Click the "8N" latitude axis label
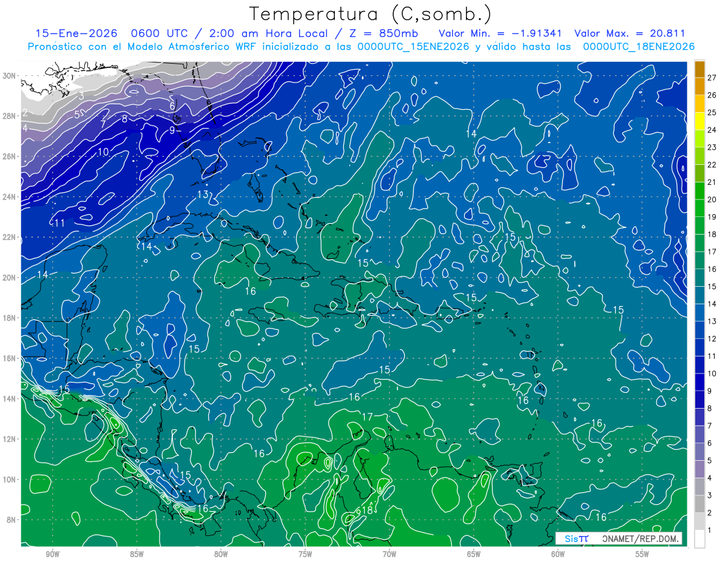This screenshot has width=728, height=562. click(x=12, y=520)
